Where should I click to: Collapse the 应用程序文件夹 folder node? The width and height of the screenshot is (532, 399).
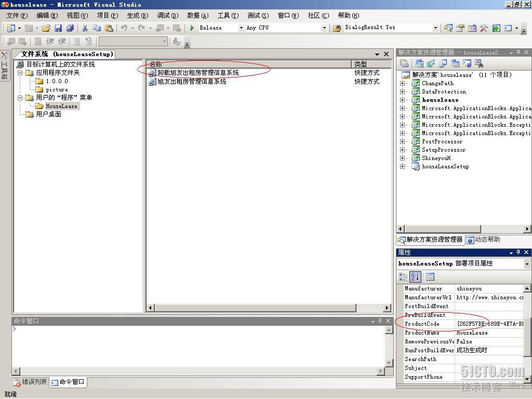click(x=20, y=73)
